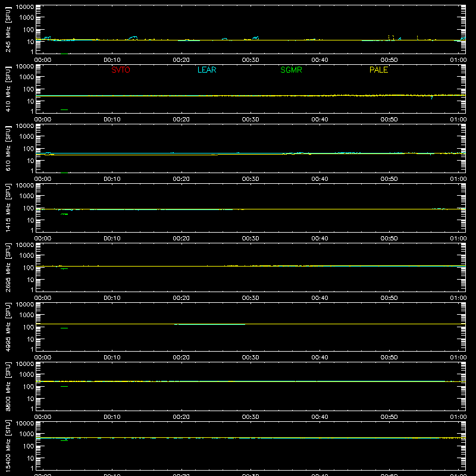Click 00:10 time label under 2695 MHz panel
Viewport: 476px width, 476px height.
coord(112,298)
